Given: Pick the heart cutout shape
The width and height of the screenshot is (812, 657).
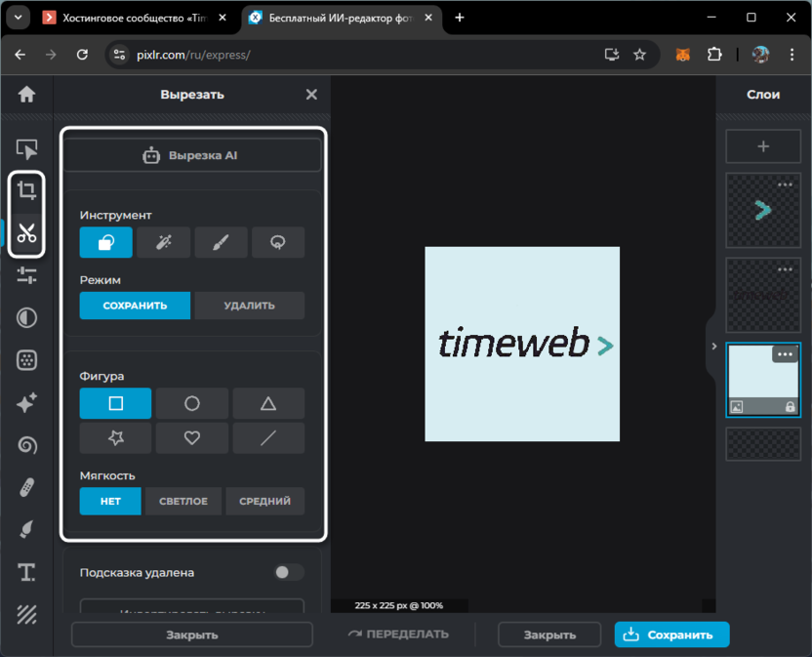Looking at the screenshot, I should (192, 438).
